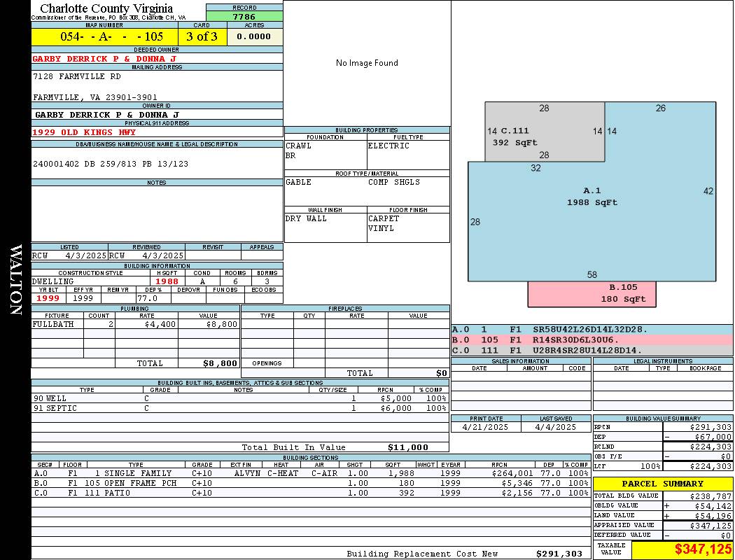This screenshot has width=735, height=560.
Task: Click RPCN $2,156 for patio
Action: point(517,493)
